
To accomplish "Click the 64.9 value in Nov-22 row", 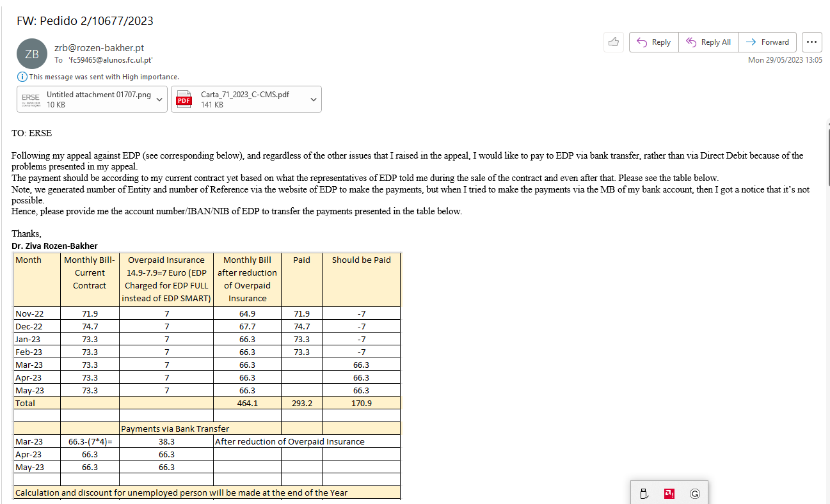I will (247, 313).
